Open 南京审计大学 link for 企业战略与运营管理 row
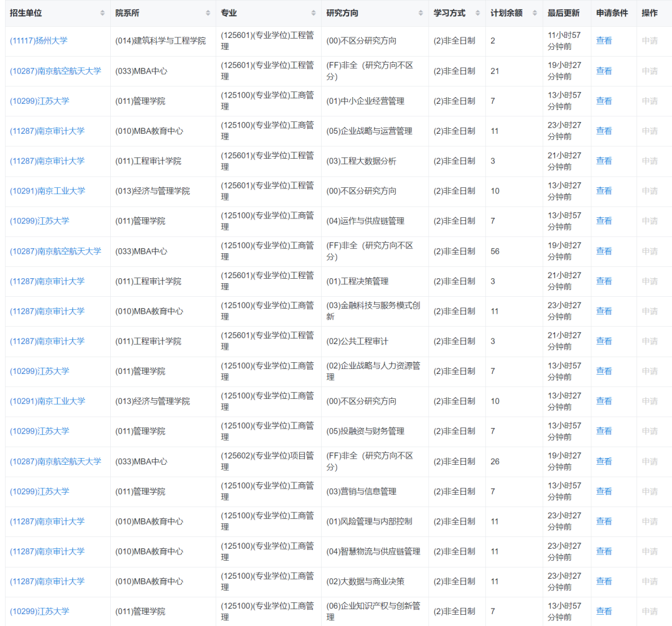 click(x=47, y=131)
